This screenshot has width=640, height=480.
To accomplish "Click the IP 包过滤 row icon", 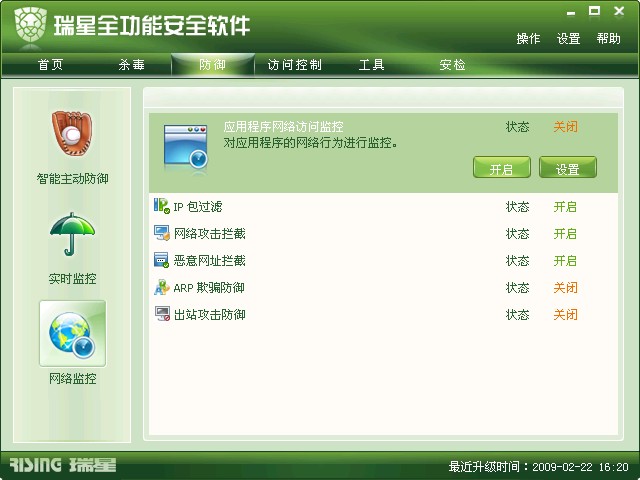I will coord(162,206).
